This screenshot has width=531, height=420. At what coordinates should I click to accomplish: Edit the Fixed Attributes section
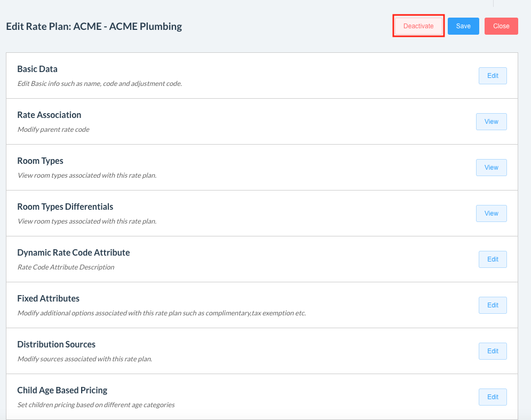[492, 305]
